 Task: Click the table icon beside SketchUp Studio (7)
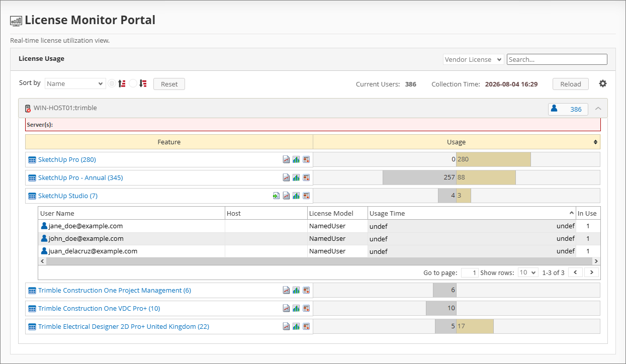(32, 196)
